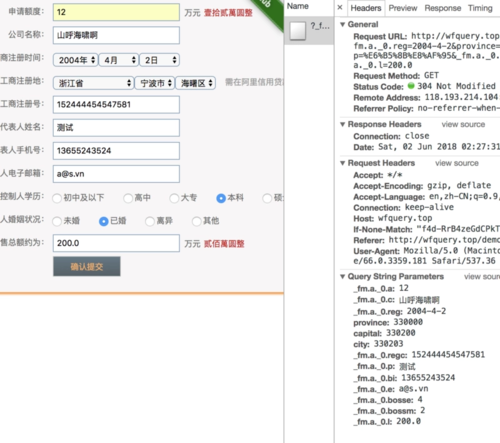500x443 pixels.
Task: Open the Timing tab
Action: pos(480,8)
